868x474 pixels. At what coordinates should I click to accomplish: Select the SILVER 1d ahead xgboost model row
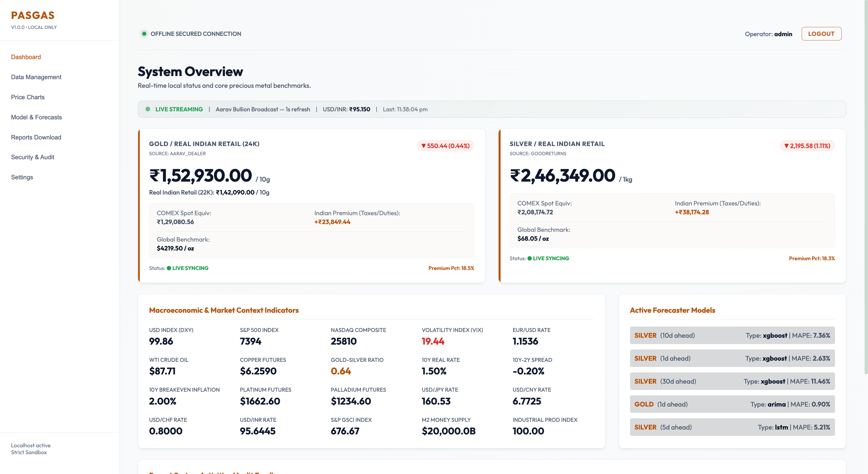click(732, 358)
